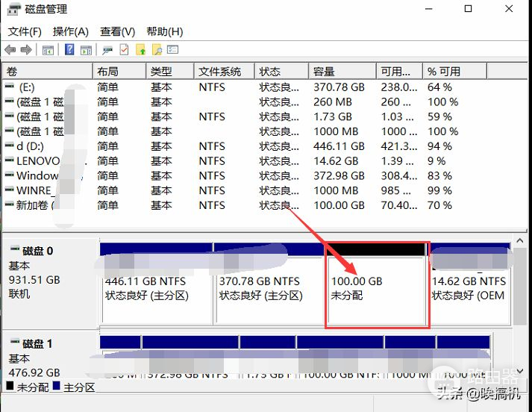This screenshot has height=412, width=532.
Task: Click the magnifier search toolbar icon
Action: pyautogui.click(x=157, y=50)
